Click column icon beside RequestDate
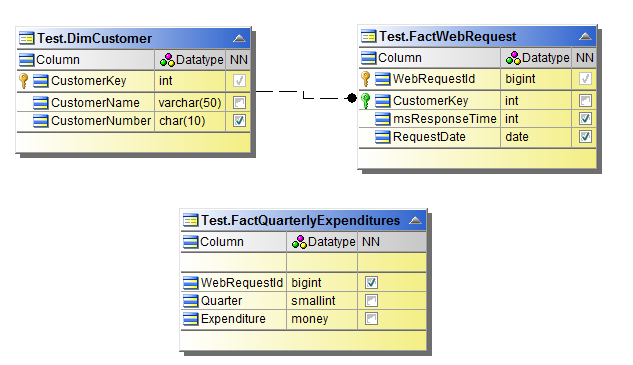Viewport: 633px width, 365px height. point(382,137)
